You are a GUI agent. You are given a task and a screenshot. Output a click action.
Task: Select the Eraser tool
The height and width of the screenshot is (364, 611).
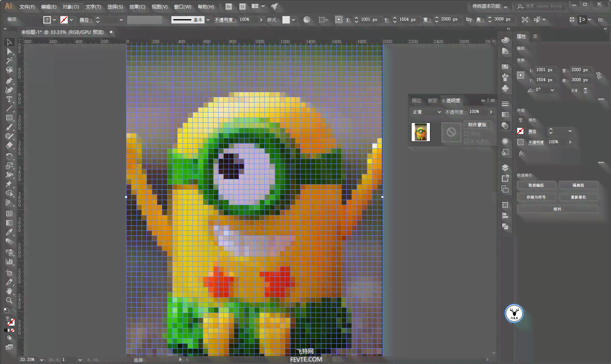[x=9, y=146]
